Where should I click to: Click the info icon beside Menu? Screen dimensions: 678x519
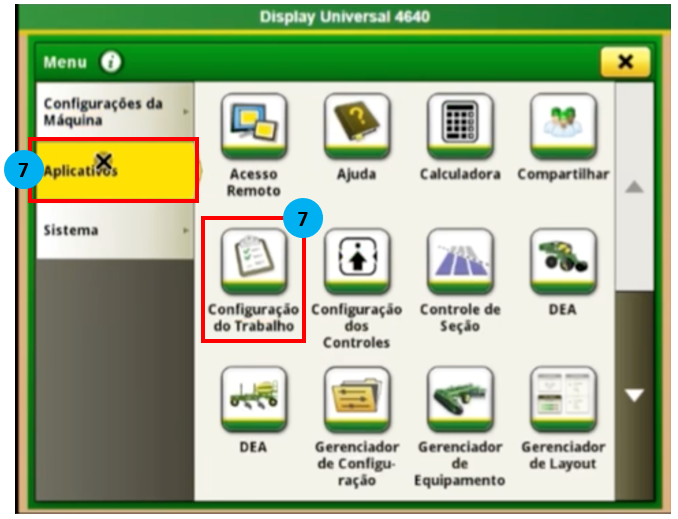point(110,63)
